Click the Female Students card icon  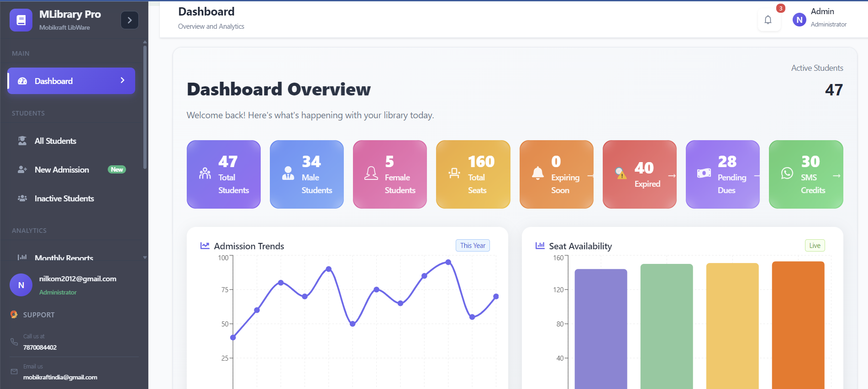coord(371,173)
